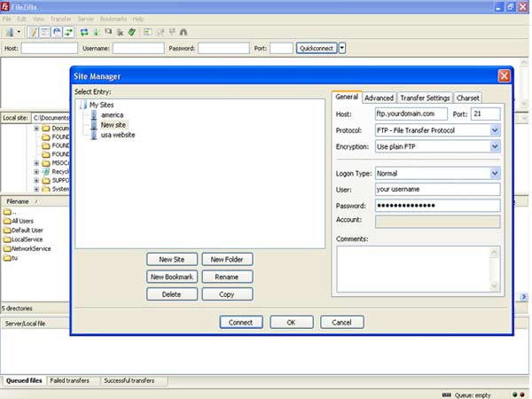Click the Connect button

click(x=241, y=323)
